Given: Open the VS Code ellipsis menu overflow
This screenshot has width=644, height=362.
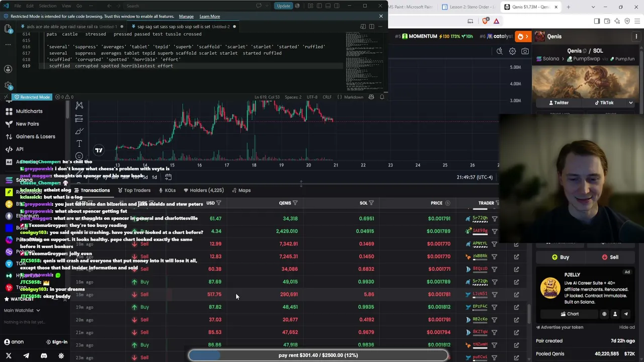Looking at the screenshot, I should click(x=92, y=6).
